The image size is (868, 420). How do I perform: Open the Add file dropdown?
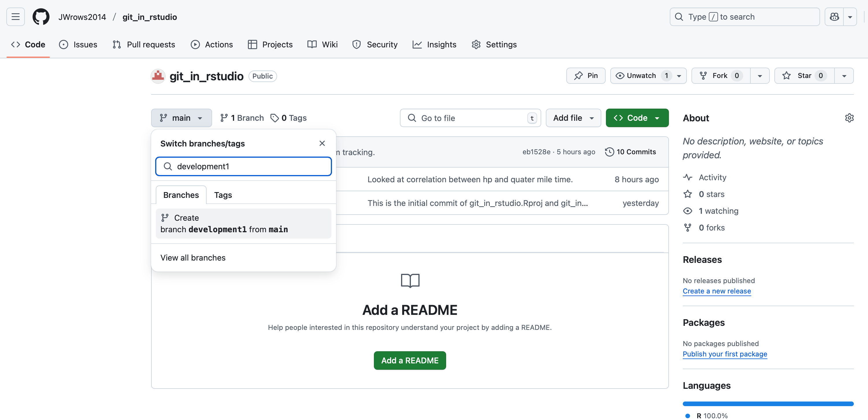[x=573, y=118]
